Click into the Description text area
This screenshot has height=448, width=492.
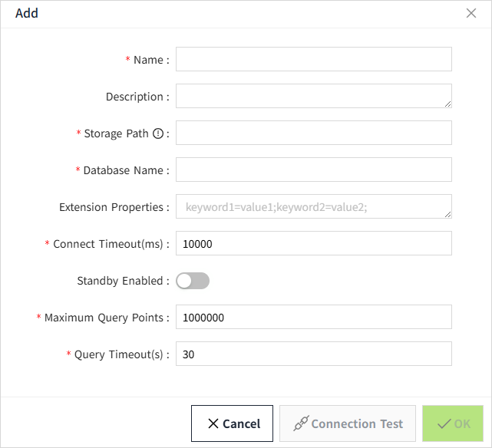click(x=313, y=96)
